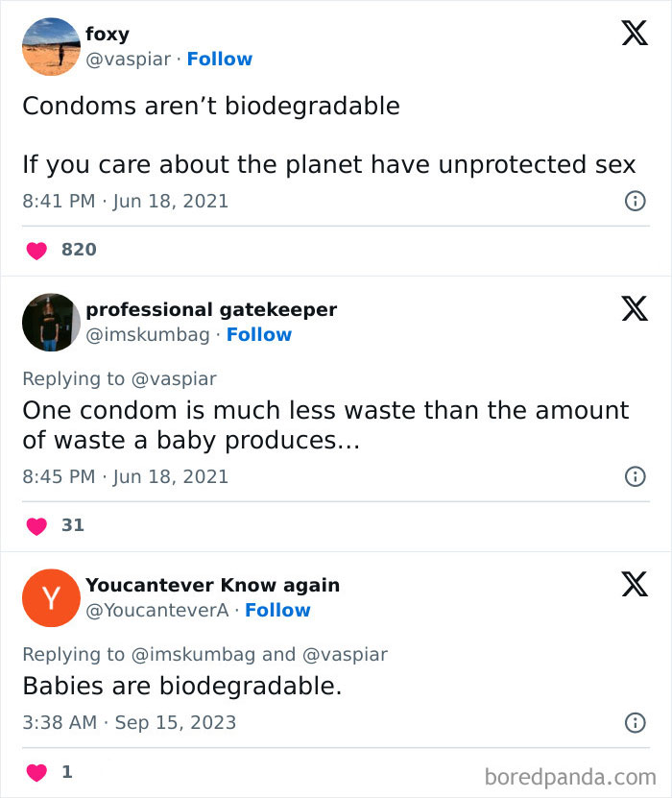Click the boredpanda.com watermark

573,776
